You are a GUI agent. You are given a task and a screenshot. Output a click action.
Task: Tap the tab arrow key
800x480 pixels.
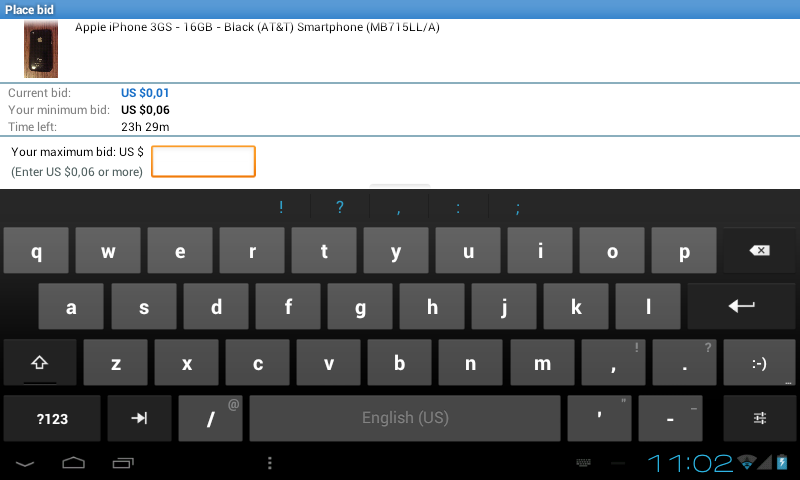point(139,418)
